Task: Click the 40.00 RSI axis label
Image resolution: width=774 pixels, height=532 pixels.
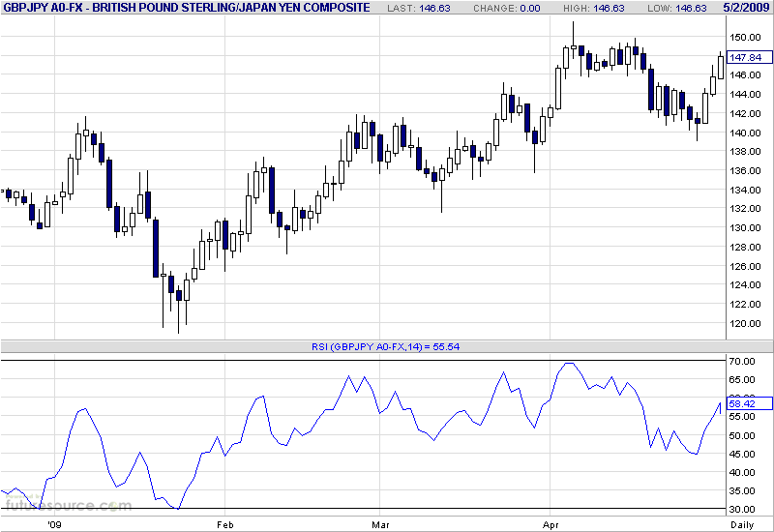Action: tap(742, 473)
